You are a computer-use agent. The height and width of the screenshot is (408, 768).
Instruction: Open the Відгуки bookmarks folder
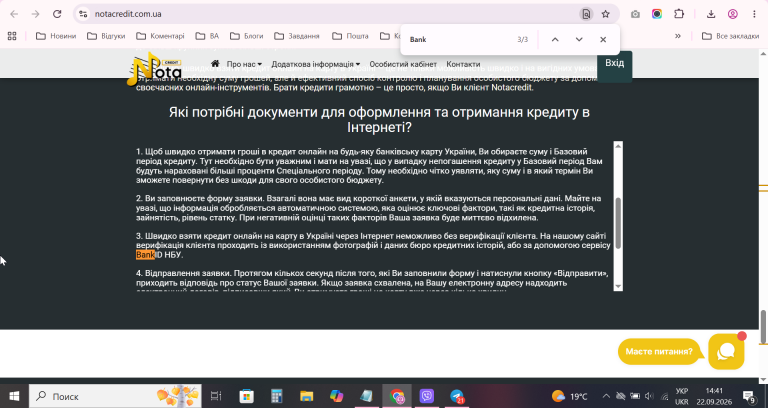pos(106,36)
